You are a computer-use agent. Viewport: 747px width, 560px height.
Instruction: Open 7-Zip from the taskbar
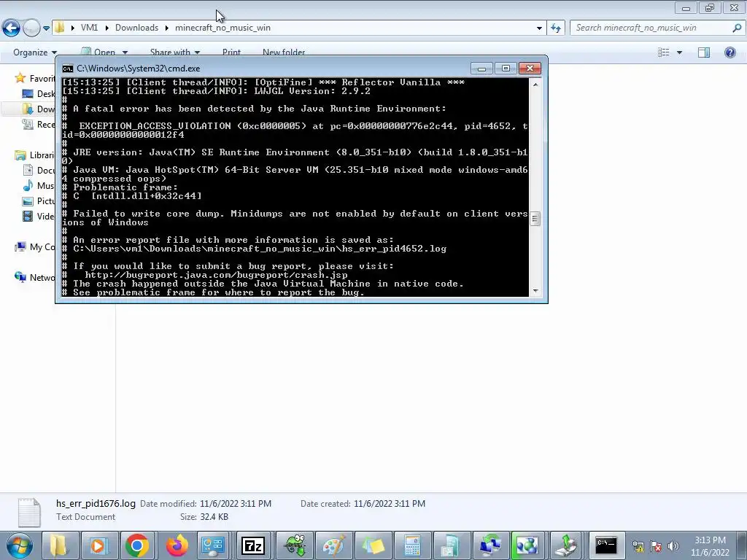[x=253, y=545]
